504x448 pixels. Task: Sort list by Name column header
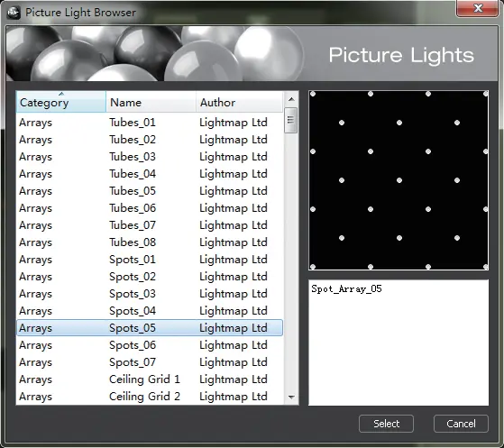(x=151, y=102)
